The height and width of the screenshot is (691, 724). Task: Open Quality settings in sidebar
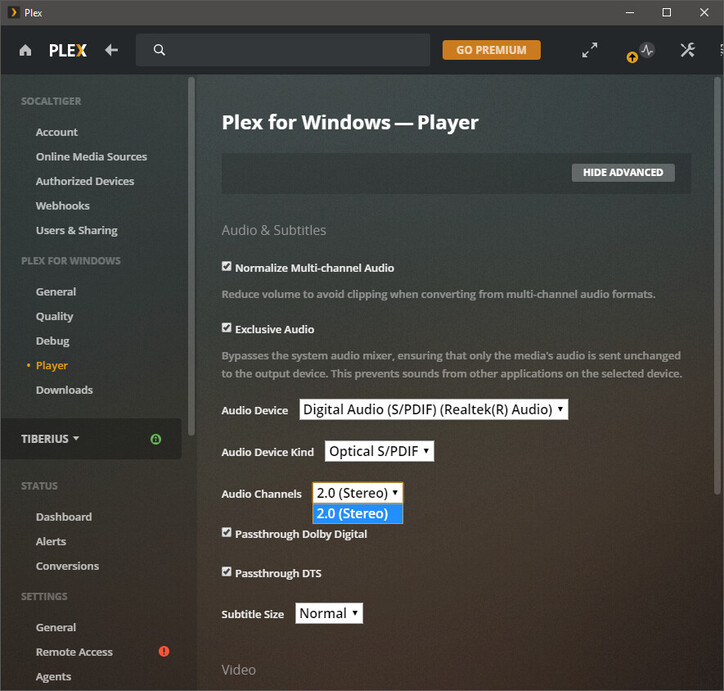coord(54,317)
